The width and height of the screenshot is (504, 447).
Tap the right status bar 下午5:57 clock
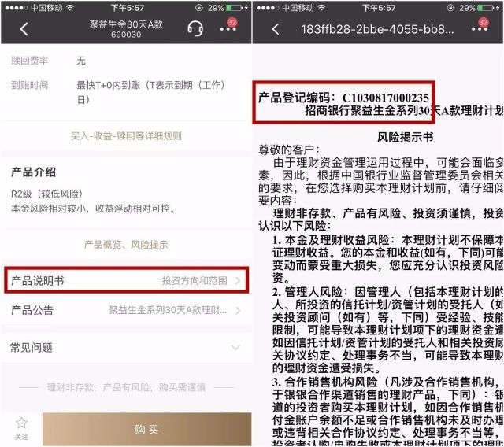[x=379, y=8]
